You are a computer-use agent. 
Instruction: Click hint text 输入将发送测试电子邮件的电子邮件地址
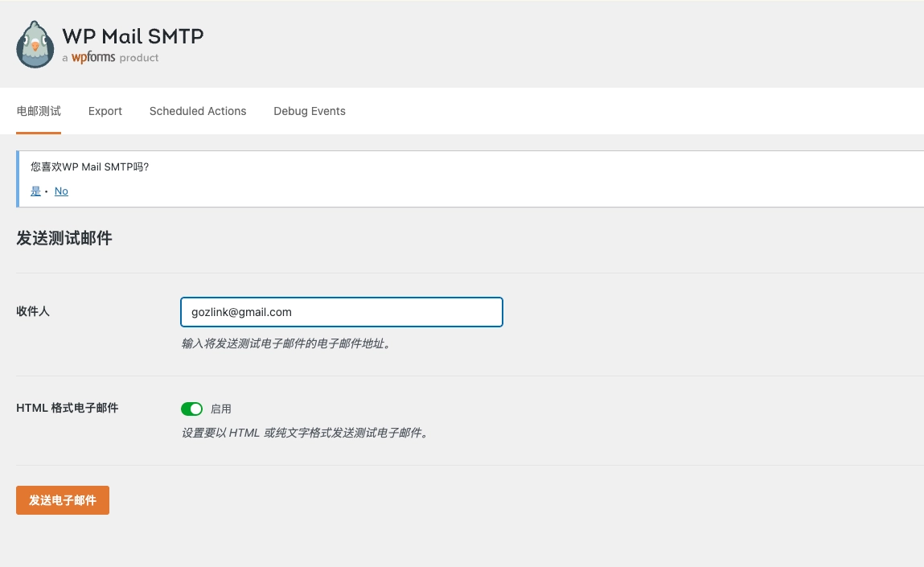pos(286,343)
